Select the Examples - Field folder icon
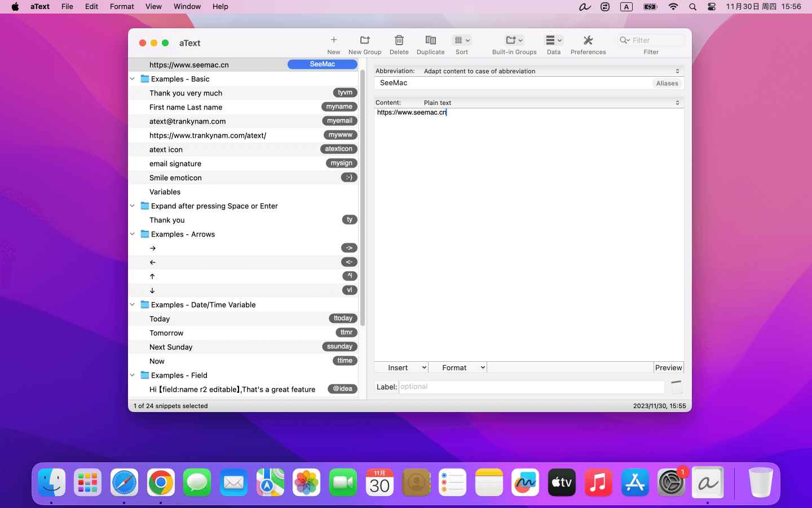This screenshot has height=508, width=812. point(145,375)
